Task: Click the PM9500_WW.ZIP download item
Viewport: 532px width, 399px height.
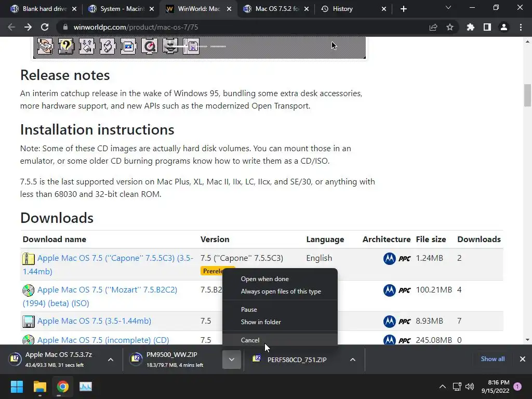Action: (173, 360)
